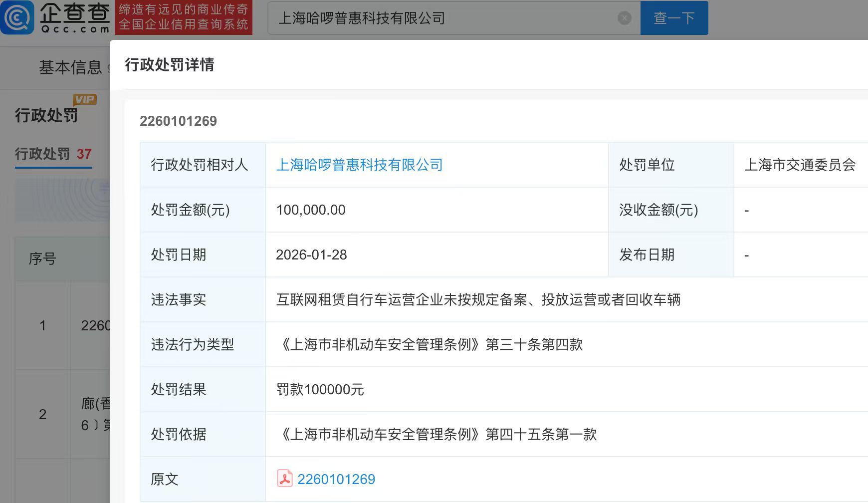Image resolution: width=868 pixels, height=503 pixels.
Task: Click the case number 2260101269 heading
Action: pos(178,121)
